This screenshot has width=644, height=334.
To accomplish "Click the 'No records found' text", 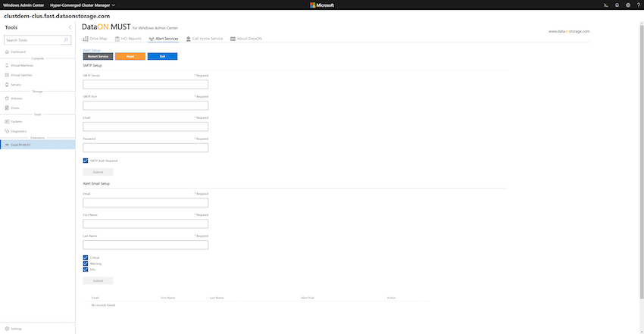I will pos(103,305).
